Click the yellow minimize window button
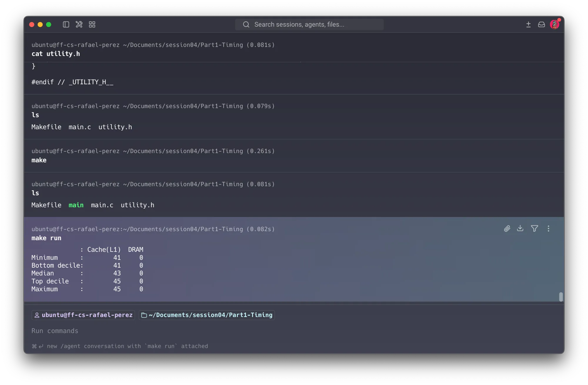Image resolution: width=588 pixels, height=385 pixels. tap(40, 24)
